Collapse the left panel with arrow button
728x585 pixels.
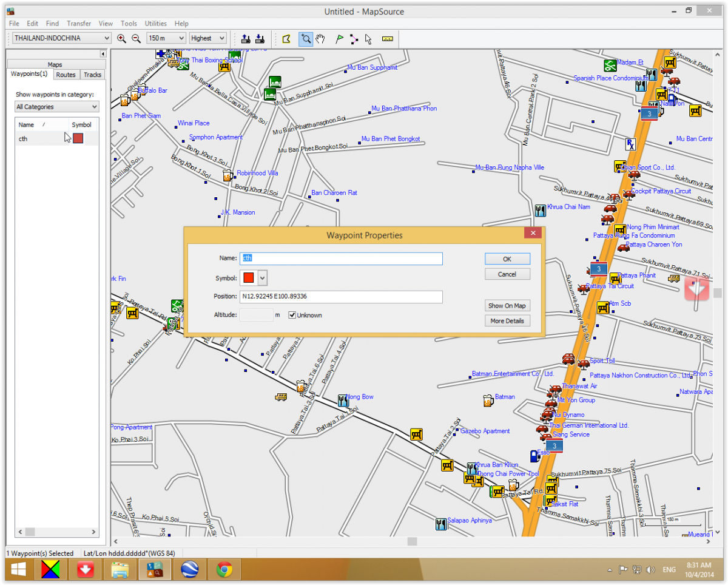pyautogui.click(x=103, y=54)
